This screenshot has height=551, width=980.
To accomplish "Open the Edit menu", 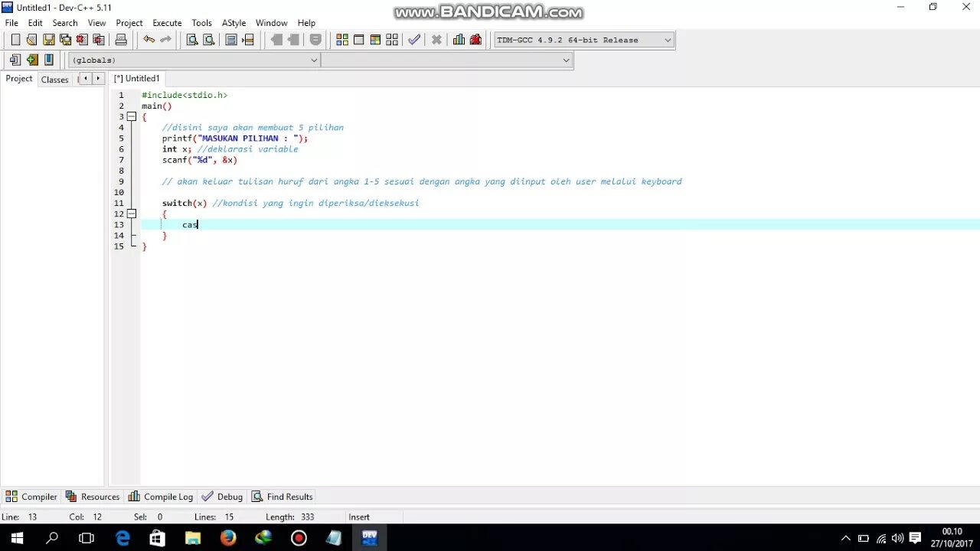I will 35,23.
